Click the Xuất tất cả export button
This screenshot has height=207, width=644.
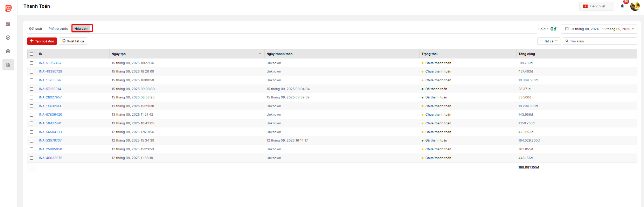(x=73, y=41)
